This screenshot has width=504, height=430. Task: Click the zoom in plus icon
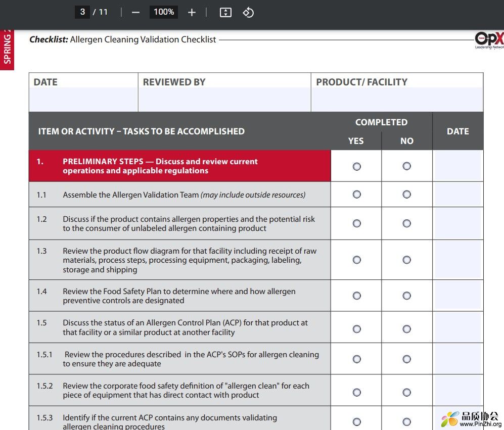(x=192, y=12)
